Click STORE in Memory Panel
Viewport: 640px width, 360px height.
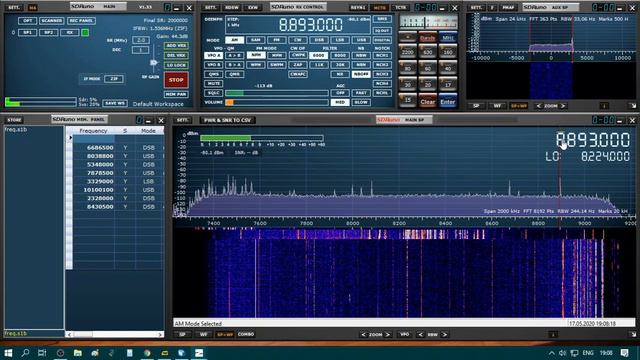pos(14,120)
